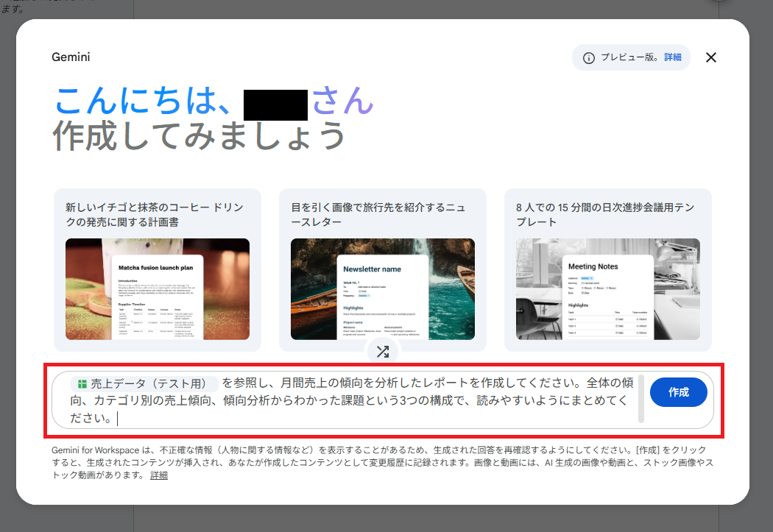
Task: Select 8 人での 15 分間の日次進捗会議用 suggestion title
Action: [x=605, y=215]
